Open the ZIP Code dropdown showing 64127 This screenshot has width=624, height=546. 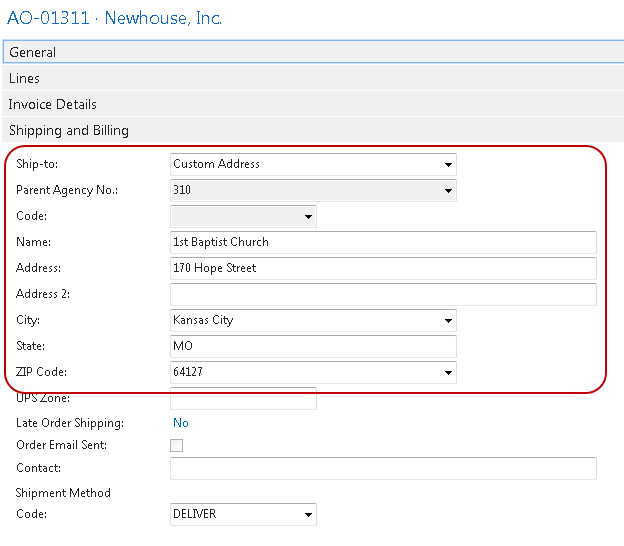coord(448,373)
